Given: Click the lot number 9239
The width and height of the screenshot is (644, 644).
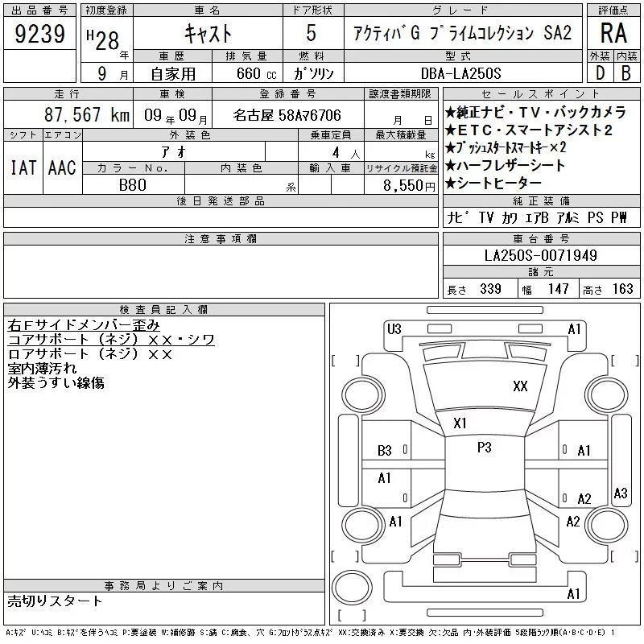Looking at the screenshot, I should 39,34.
